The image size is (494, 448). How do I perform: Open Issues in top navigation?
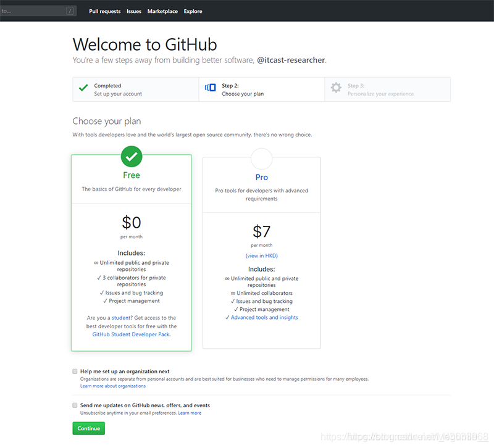134,11
